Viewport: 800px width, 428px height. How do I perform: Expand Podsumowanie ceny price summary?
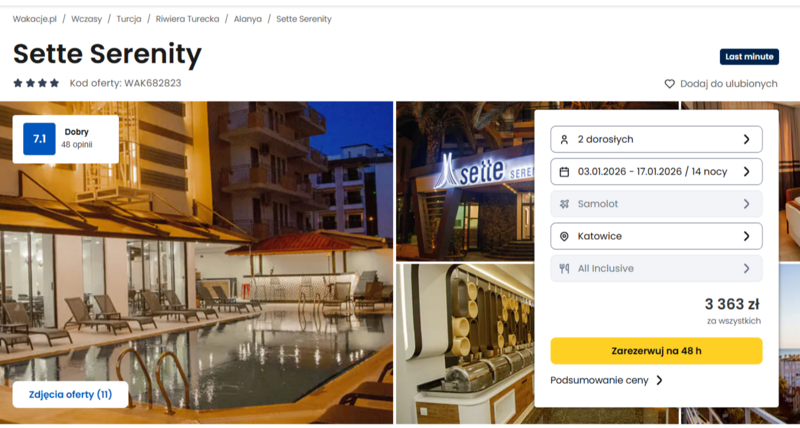(x=607, y=380)
